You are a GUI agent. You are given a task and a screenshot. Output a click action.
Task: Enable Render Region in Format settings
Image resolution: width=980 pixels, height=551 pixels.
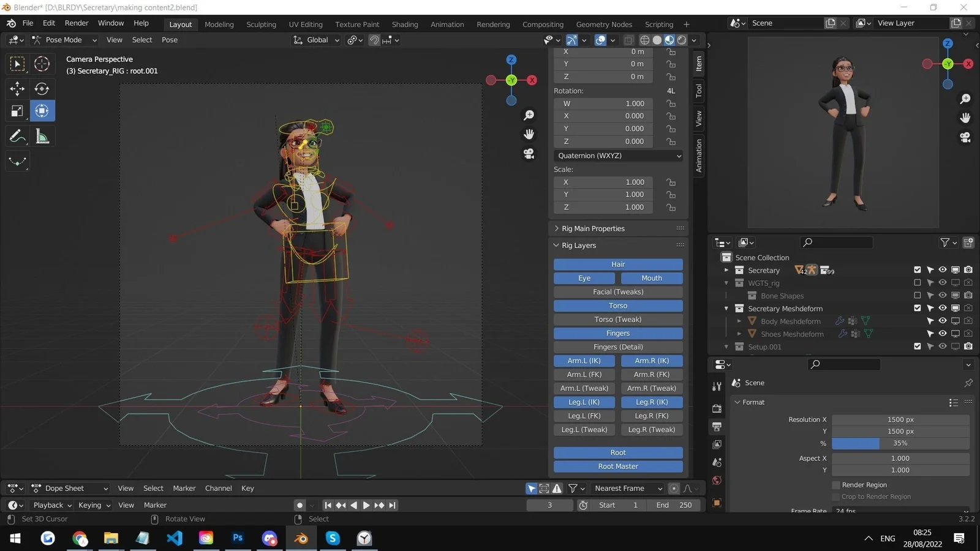pyautogui.click(x=835, y=484)
